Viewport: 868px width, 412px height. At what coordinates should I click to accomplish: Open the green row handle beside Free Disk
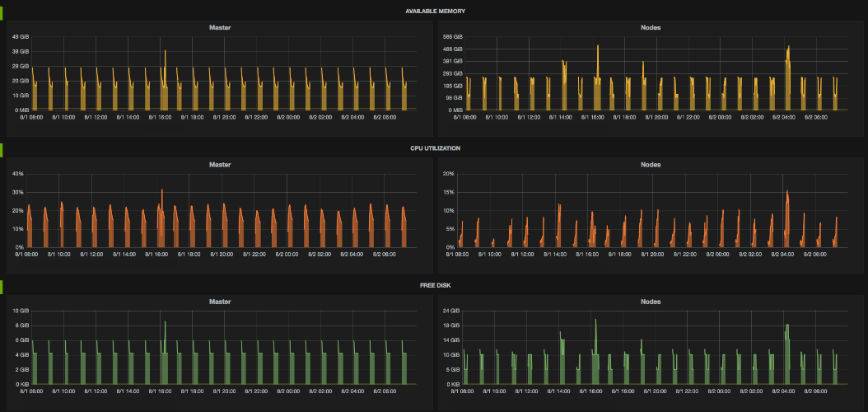(2, 287)
